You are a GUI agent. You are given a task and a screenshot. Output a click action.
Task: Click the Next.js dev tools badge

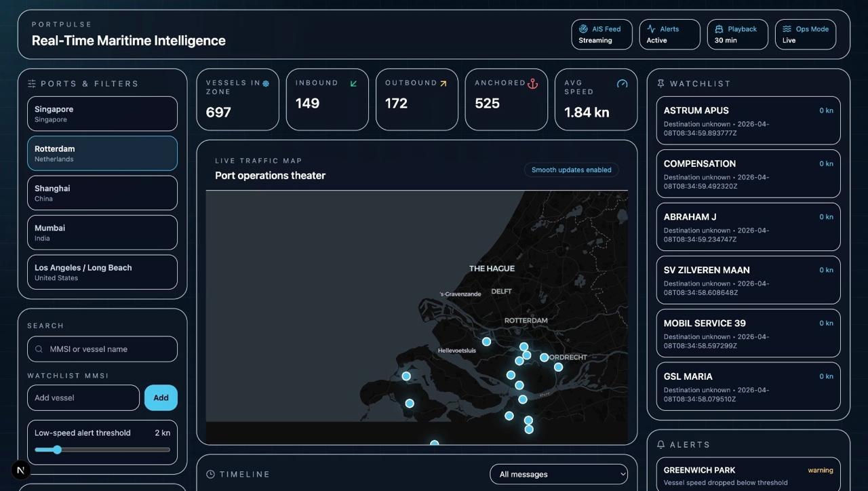coord(21,469)
